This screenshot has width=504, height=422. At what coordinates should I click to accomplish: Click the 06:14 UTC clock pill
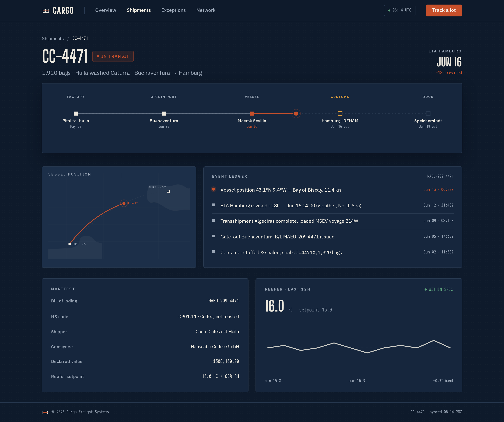click(x=400, y=10)
